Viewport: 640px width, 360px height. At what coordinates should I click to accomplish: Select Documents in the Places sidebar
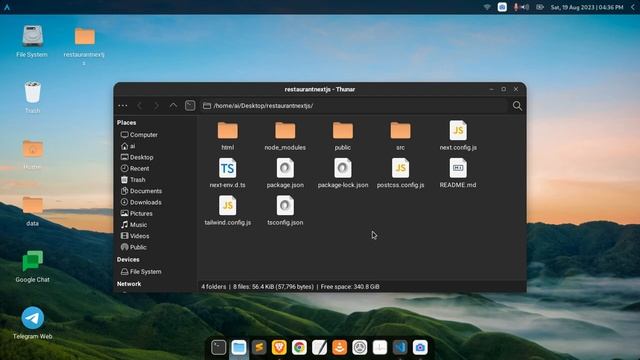click(141, 191)
